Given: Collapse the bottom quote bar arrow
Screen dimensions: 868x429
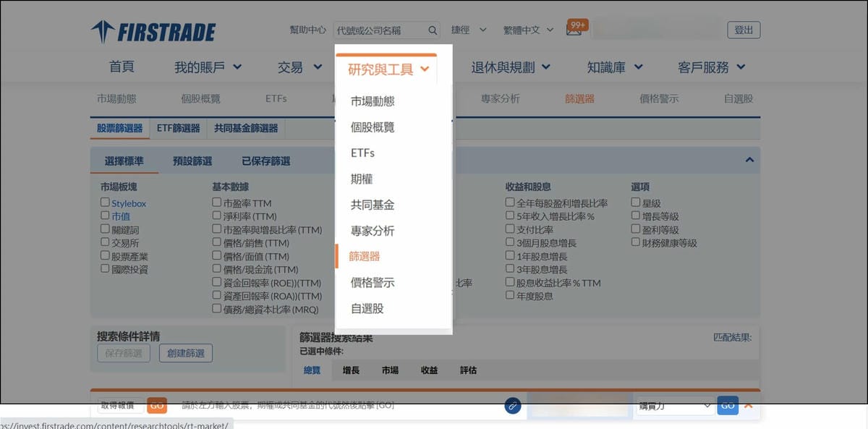Looking at the screenshot, I should click(748, 405).
